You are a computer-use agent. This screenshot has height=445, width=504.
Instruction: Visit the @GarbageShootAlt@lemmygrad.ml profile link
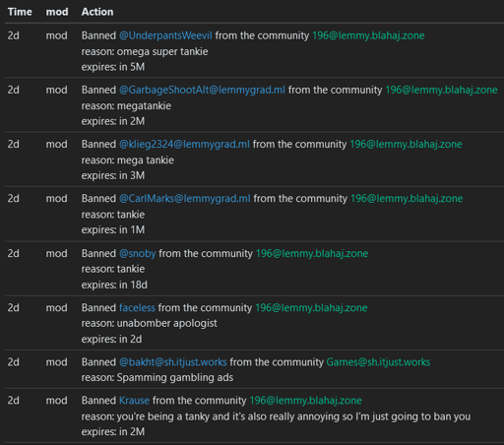click(x=202, y=90)
